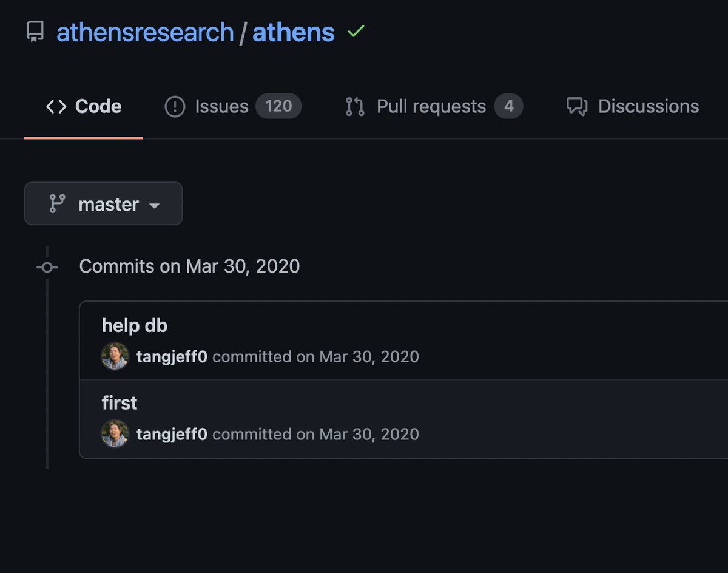
Task: Click the Issues count badge 120
Action: click(x=278, y=106)
